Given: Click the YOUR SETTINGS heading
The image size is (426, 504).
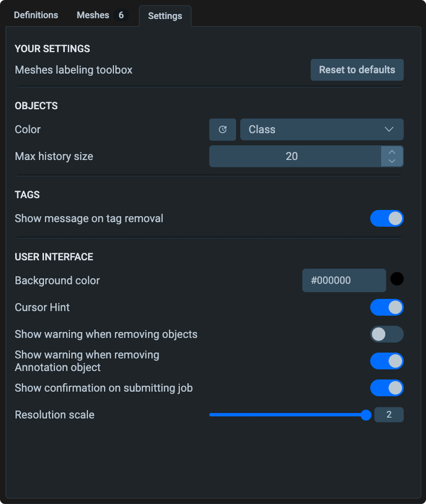Looking at the screenshot, I should click(x=52, y=49).
